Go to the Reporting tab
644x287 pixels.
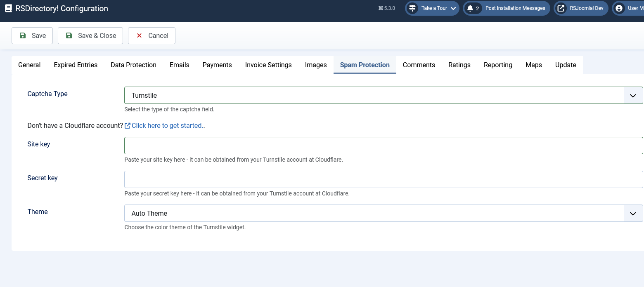(x=498, y=65)
